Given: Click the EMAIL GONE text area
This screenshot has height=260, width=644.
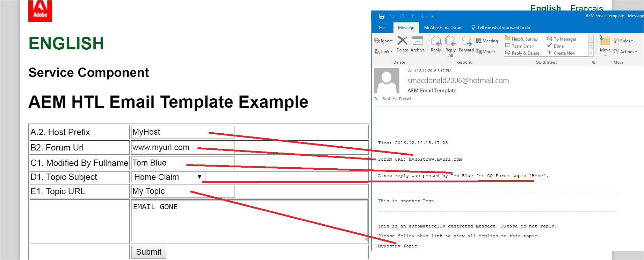Looking at the screenshot, I should pyautogui.click(x=249, y=221).
